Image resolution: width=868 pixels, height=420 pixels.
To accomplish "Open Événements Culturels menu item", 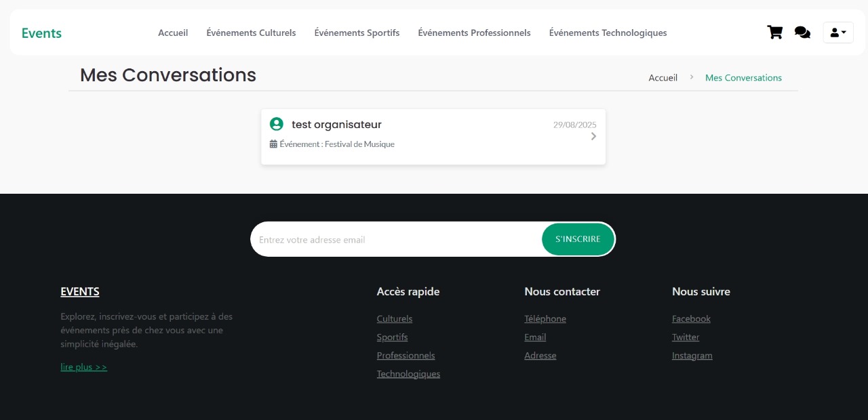I will pyautogui.click(x=251, y=33).
